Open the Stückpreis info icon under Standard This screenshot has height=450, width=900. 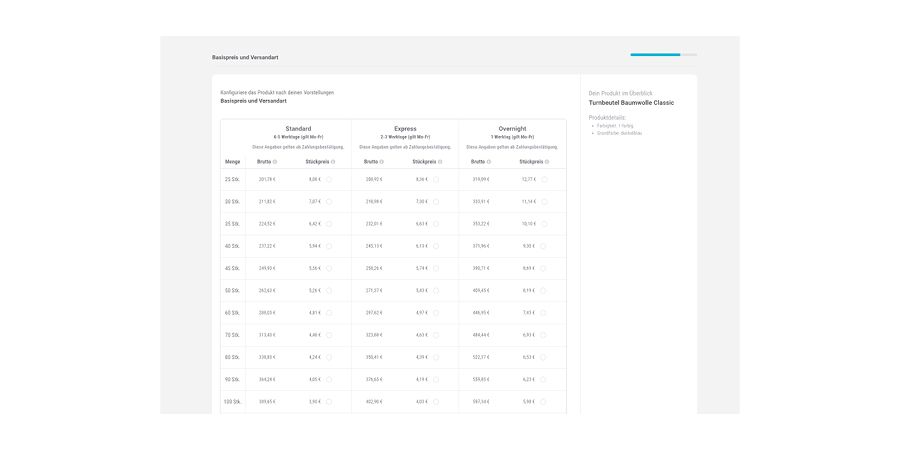click(333, 162)
